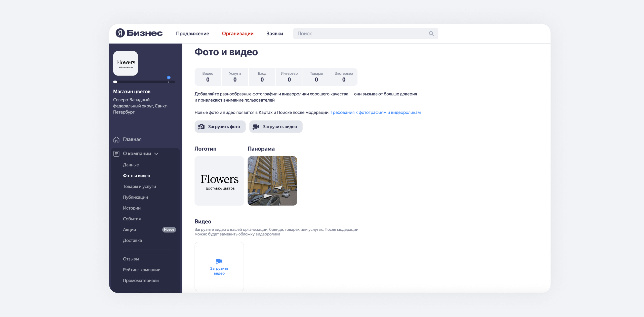Screen dimensions: 644x317
Task: Click the Поиск search field
Action: pyautogui.click(x=360, y=33)
